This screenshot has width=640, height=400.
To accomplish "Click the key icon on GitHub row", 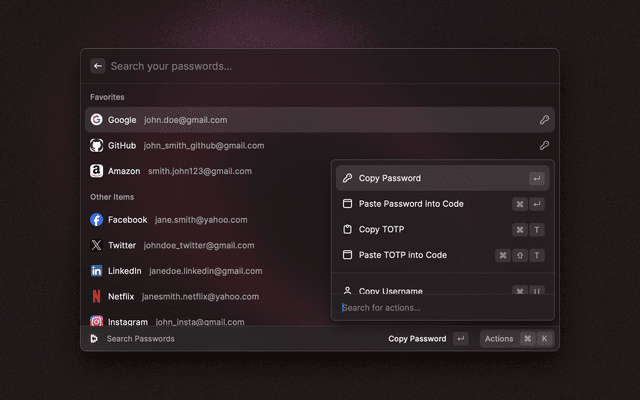I will click(x=544, y=145).
